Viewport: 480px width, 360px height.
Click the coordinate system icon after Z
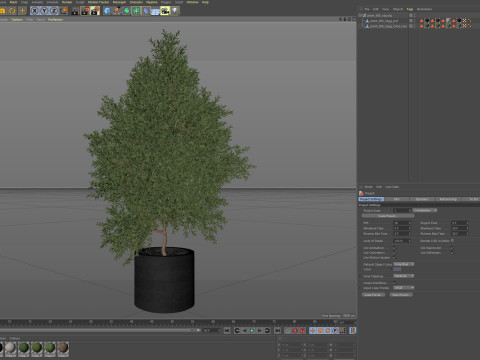pos(63,11)
